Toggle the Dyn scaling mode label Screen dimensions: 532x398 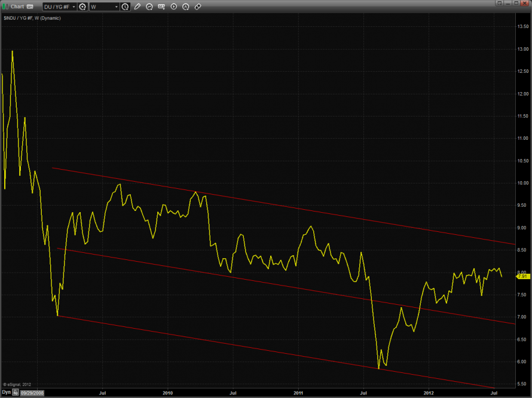point(7,393)
